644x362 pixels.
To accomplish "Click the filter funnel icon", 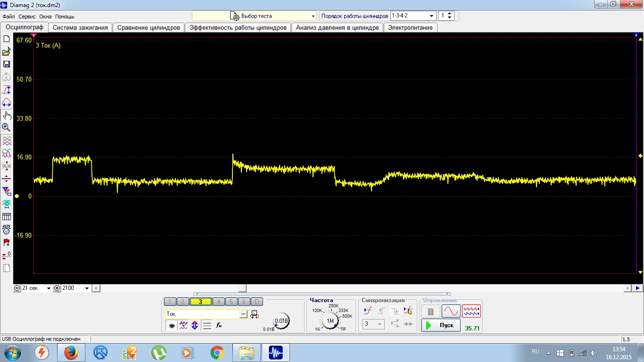I will point(7,191).
